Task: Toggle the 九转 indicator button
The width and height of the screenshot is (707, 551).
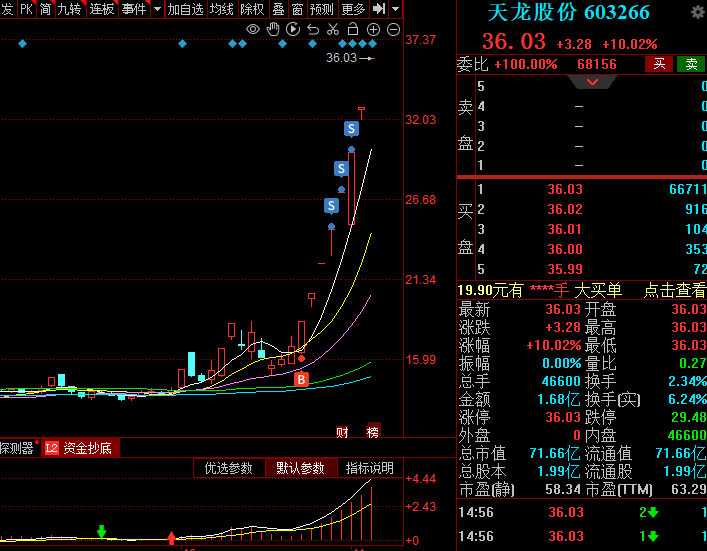Action: pyautogui.click(x=69, y=9)
